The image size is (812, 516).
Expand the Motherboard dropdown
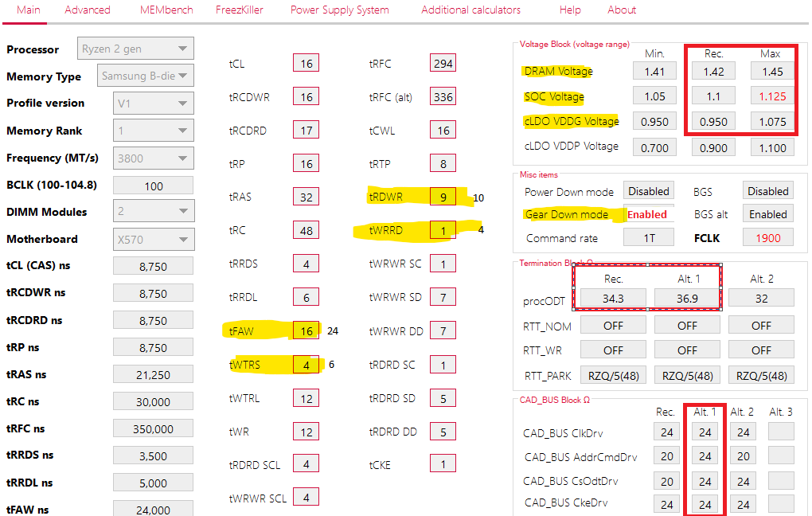pos(154,240)
